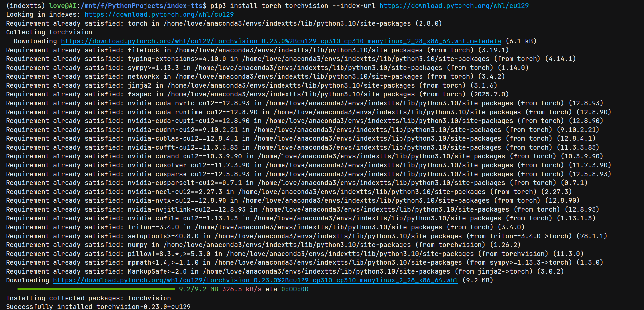Click 'nvidia-cuda-runtime-cu12==12.8.90' text
The image size is (644, 310).
(193, 112)
